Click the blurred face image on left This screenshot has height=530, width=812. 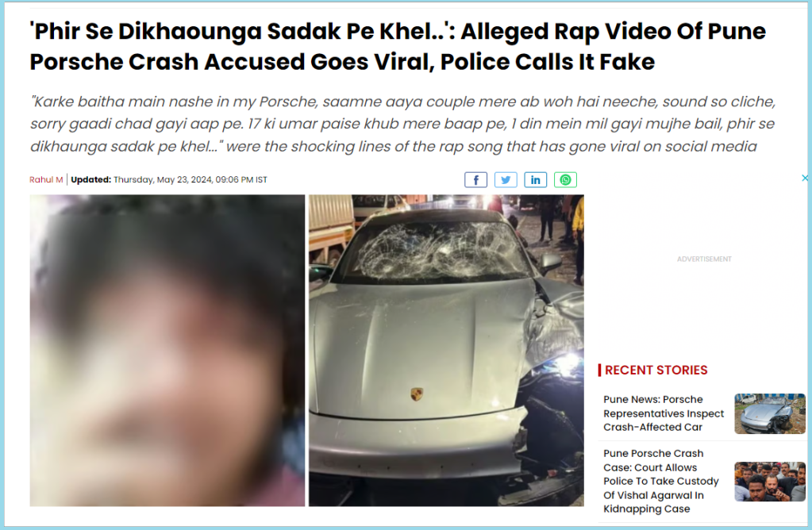pos(167,351)
